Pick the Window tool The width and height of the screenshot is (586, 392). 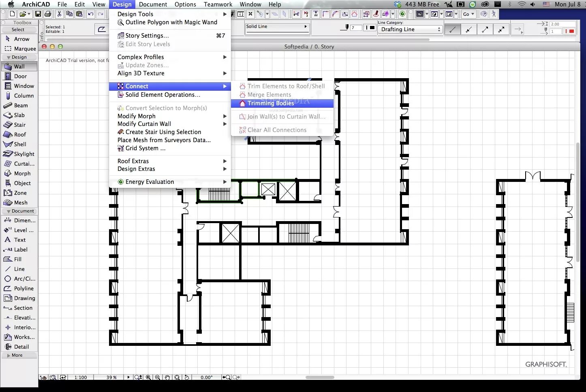pos(19,86)
